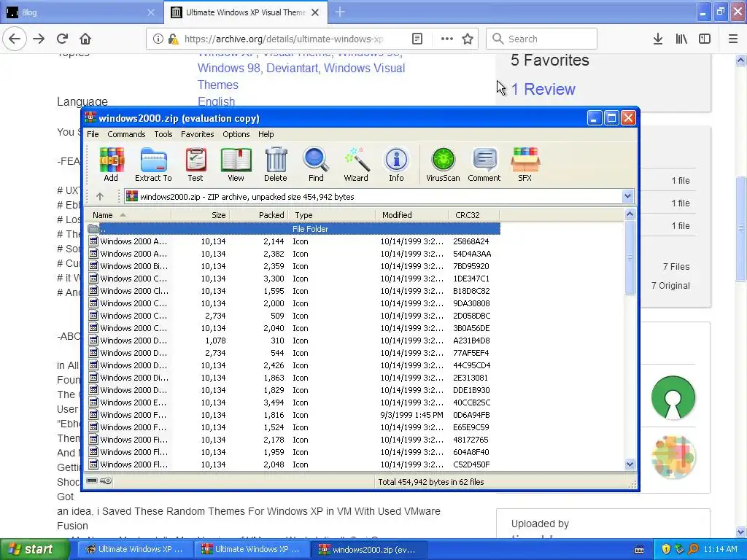Switch to windows2000.zip taskbar button
The height and width of the screenshot is (560, 747).
(x=368, y=550)
